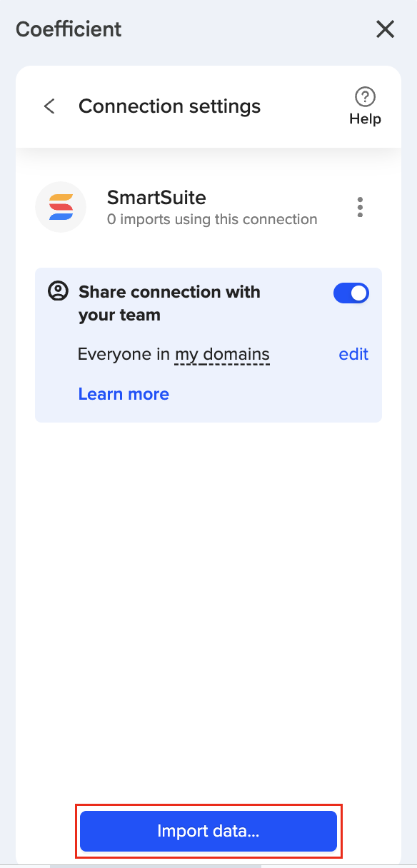Screen dimensions: 417x868
Task: Click empty area inside share connection card
Action: [x=286, y=394]
